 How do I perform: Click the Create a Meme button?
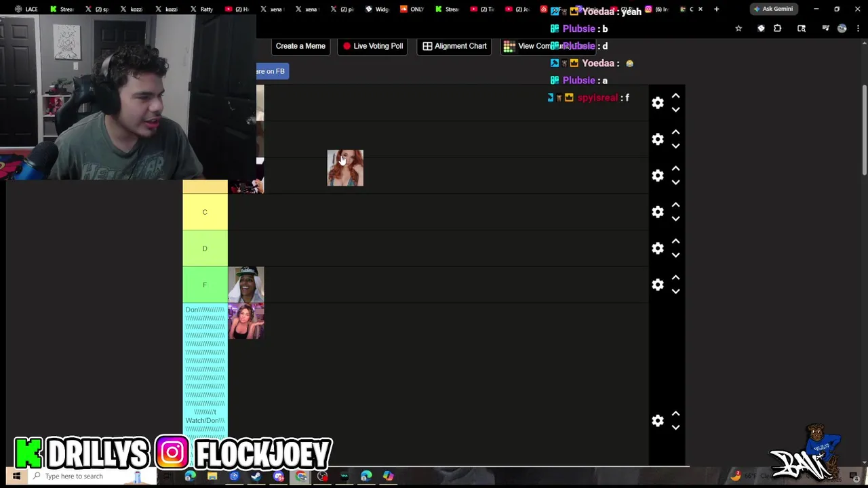click(x=300, y=46)
